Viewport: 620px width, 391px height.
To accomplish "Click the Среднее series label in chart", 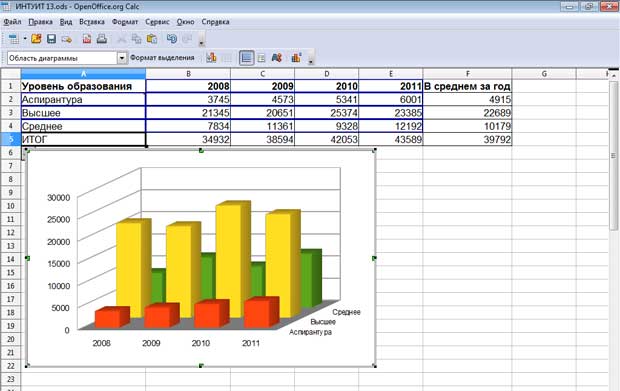I will tap(346, 312).
